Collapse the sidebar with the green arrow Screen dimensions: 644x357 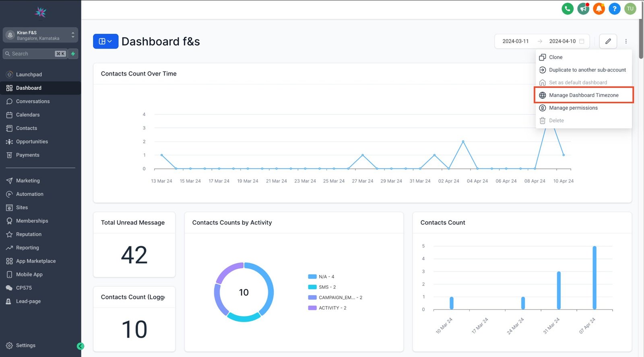[80, 346]
